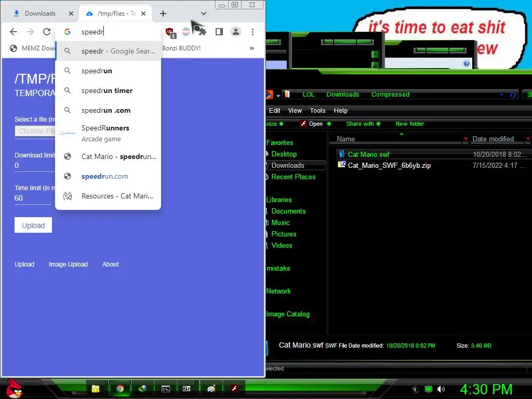
Task: Click the Compressed breadcrumb in Explorer
Action: pyautogui.click(x=390, y=95)
